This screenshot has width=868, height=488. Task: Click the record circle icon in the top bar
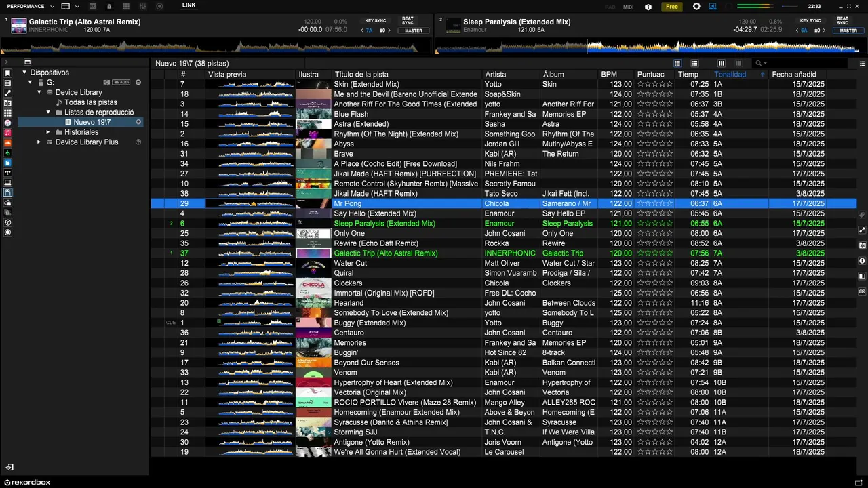[159, 6]
